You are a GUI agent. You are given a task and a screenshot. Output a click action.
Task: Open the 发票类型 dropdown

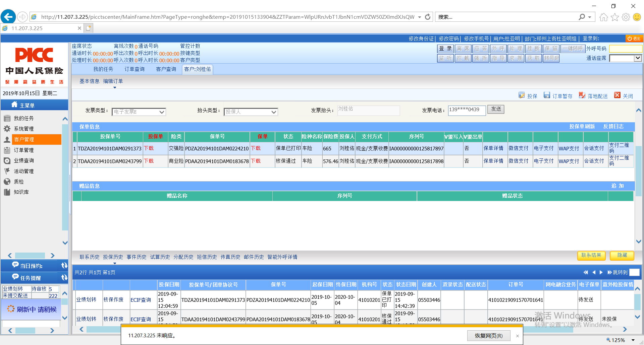(162, 112)
